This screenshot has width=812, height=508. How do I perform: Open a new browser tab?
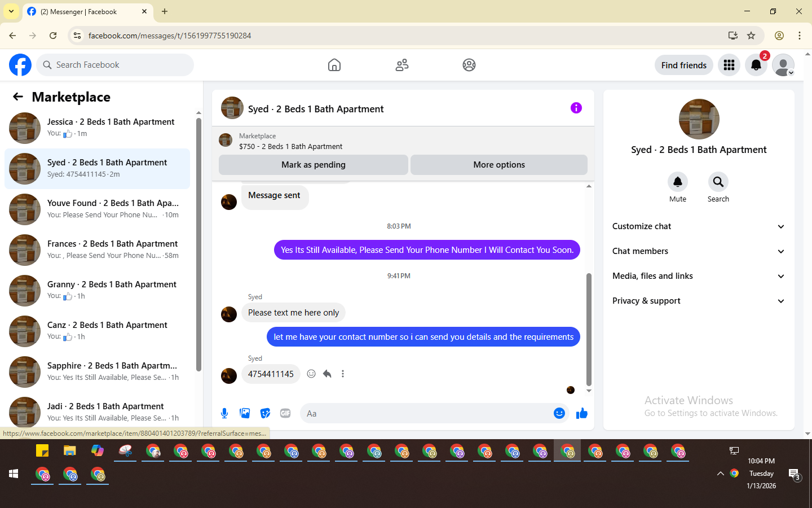click(165, 11)
